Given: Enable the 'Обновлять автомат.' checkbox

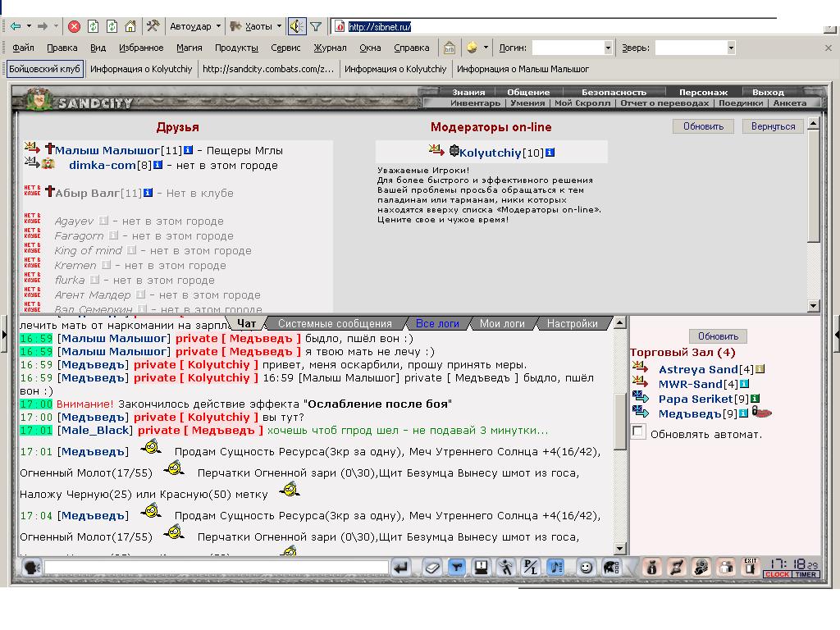Looking at the screenshot, I should pos(638,431).
